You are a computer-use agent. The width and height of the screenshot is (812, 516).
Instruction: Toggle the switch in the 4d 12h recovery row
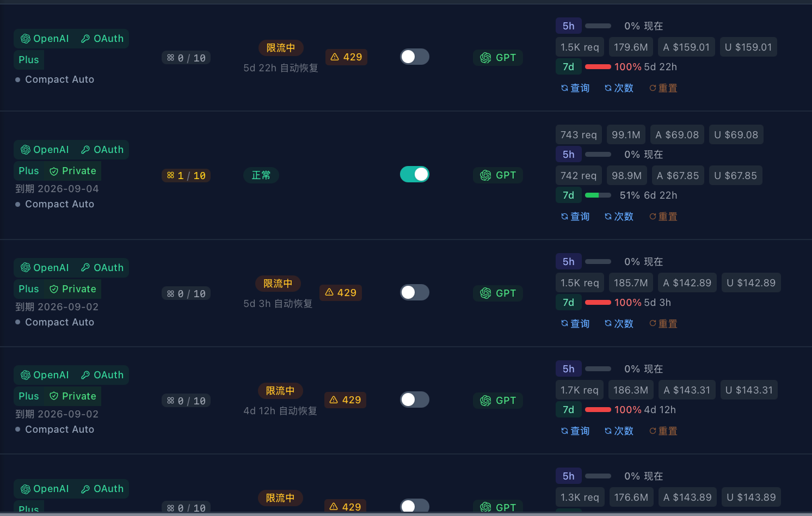(415, 400)
